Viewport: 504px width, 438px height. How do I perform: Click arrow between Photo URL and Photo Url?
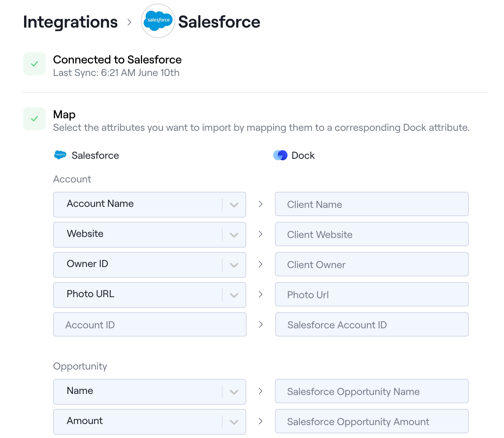click(261, 294)
